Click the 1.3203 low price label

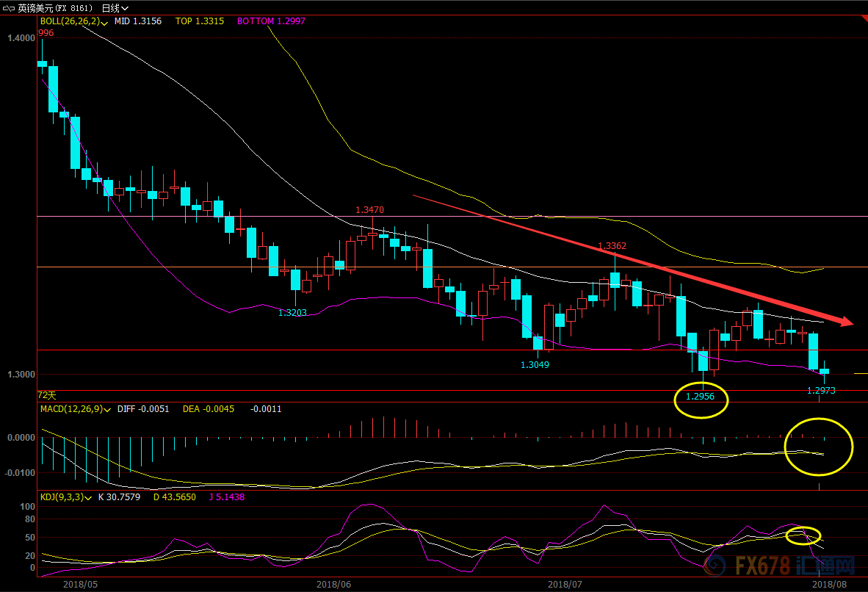point(292,312)
